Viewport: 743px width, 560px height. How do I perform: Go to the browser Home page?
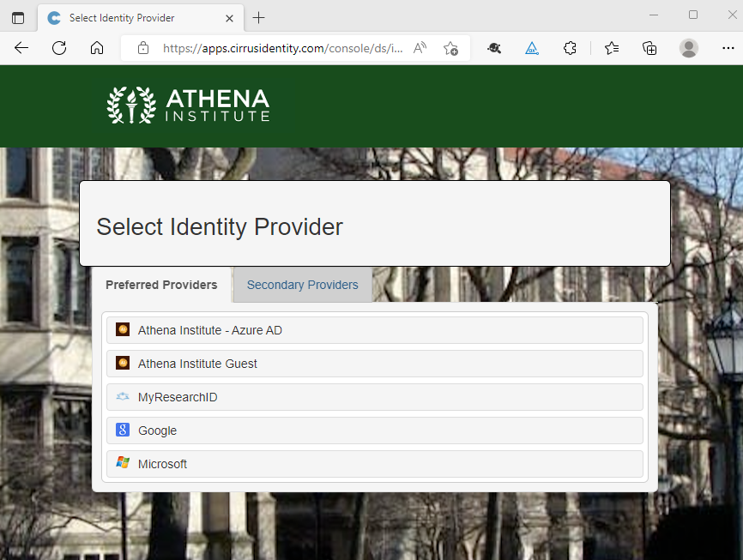tap(97, 48)
